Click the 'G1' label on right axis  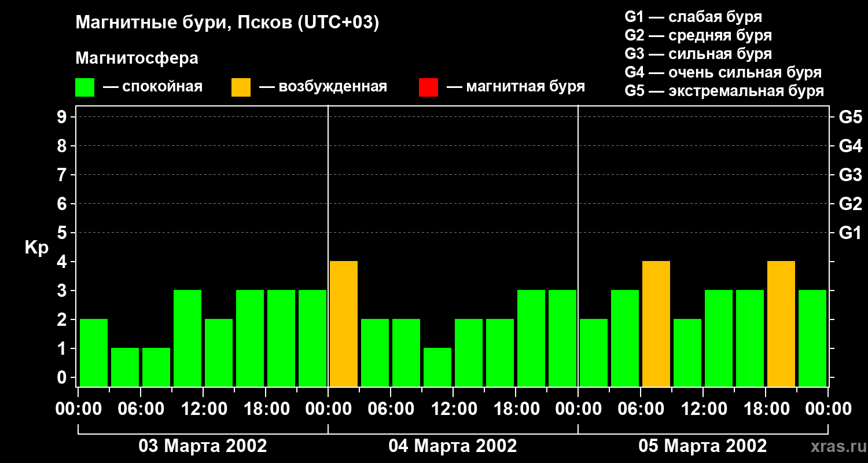pyautogui.click(x=850, y=233)
